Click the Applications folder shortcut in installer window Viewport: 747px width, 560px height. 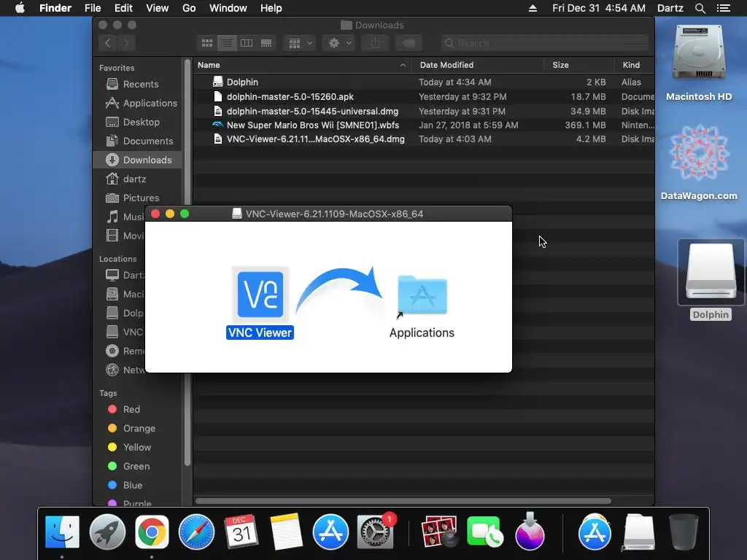[422, 295]
